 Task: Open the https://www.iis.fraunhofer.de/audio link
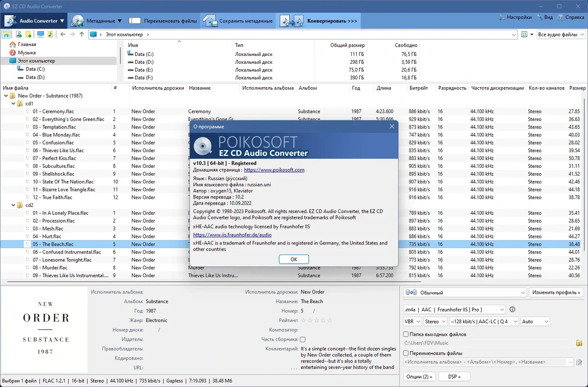click(232, 235)
